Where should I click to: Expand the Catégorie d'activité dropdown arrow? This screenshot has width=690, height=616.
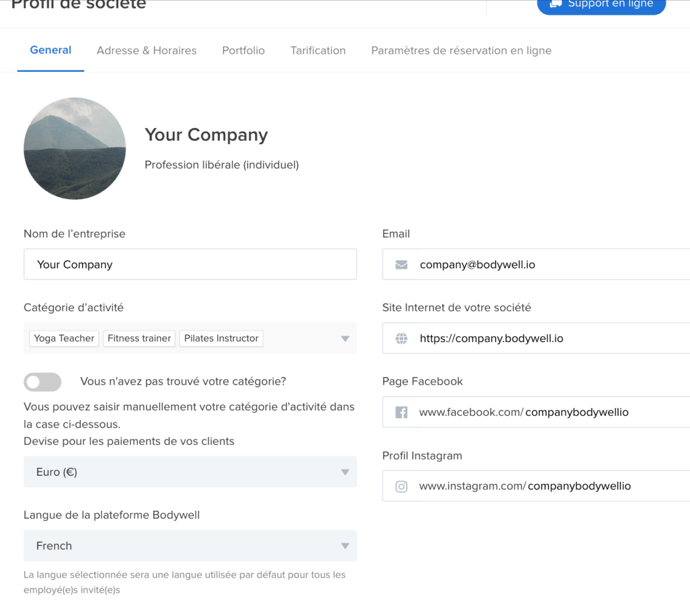[x=345, y=339]
